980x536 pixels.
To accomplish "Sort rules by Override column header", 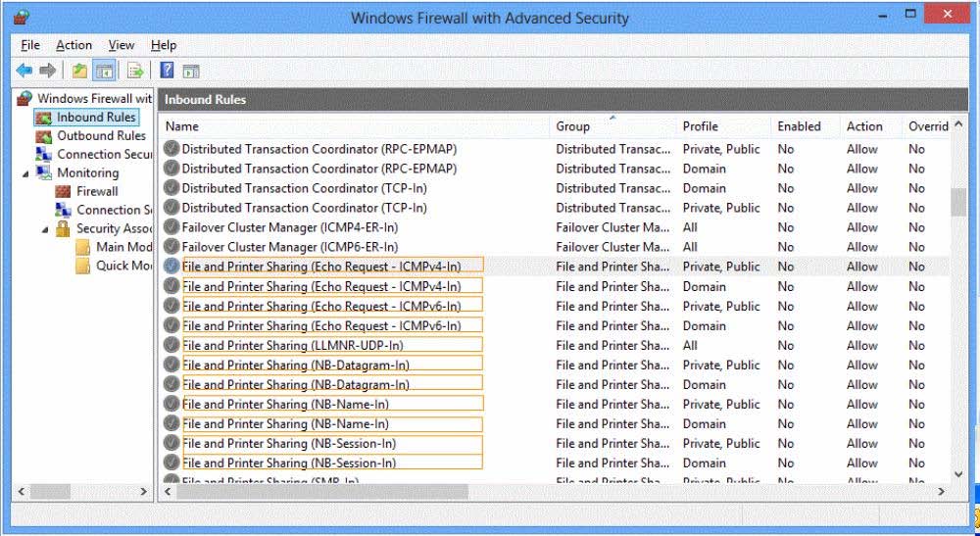I will pyautogui.click(x=928, y=126).
